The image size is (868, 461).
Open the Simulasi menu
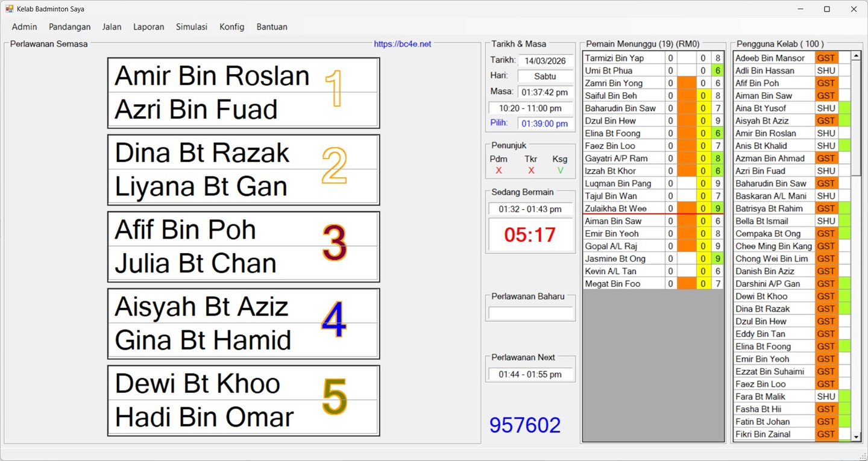pyautogui.click(x=192, y=27)
